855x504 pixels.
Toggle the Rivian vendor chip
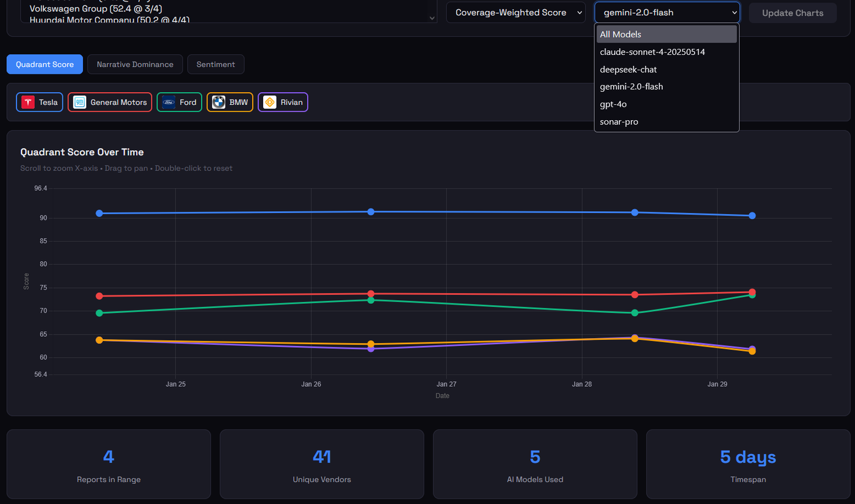click(x=283, y=103)
